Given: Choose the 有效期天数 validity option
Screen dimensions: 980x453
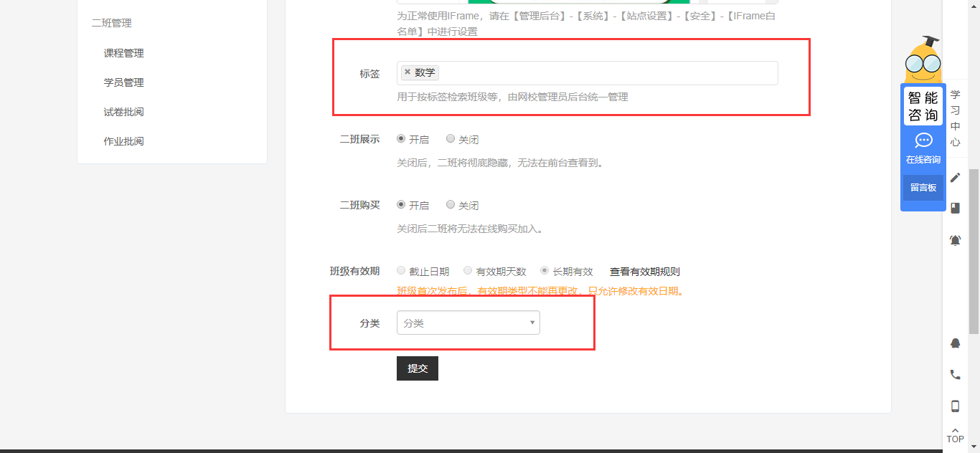Looking at the screenshot, I should coord(468,271).
